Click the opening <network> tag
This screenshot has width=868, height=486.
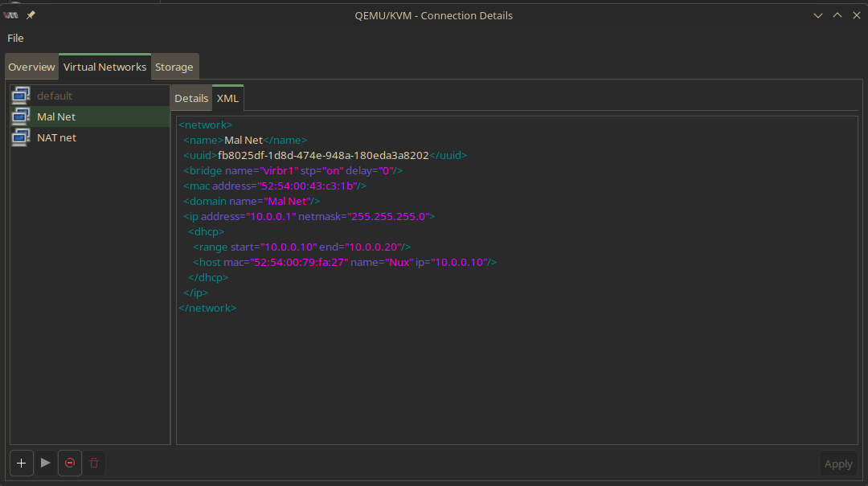[206, 125]
